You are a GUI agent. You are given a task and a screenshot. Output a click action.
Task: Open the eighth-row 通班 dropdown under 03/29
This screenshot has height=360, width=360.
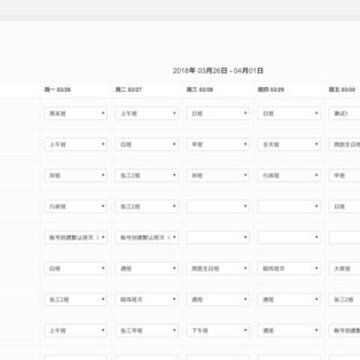tap(289, 330)
